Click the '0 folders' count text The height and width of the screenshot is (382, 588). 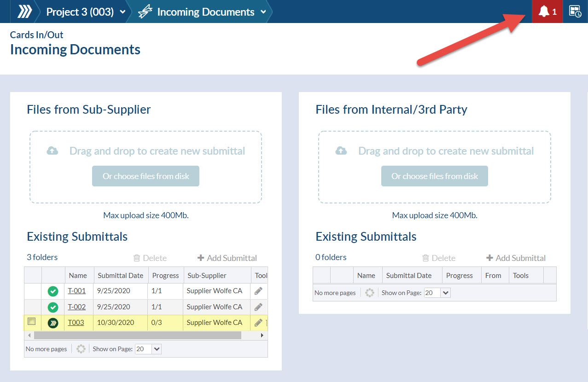331,257
